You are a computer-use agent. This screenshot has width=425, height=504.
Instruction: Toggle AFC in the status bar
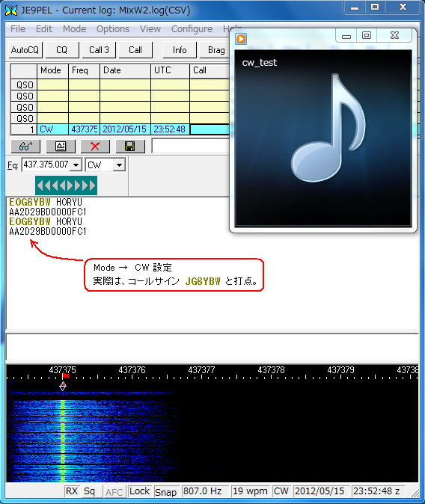[114, 492]
